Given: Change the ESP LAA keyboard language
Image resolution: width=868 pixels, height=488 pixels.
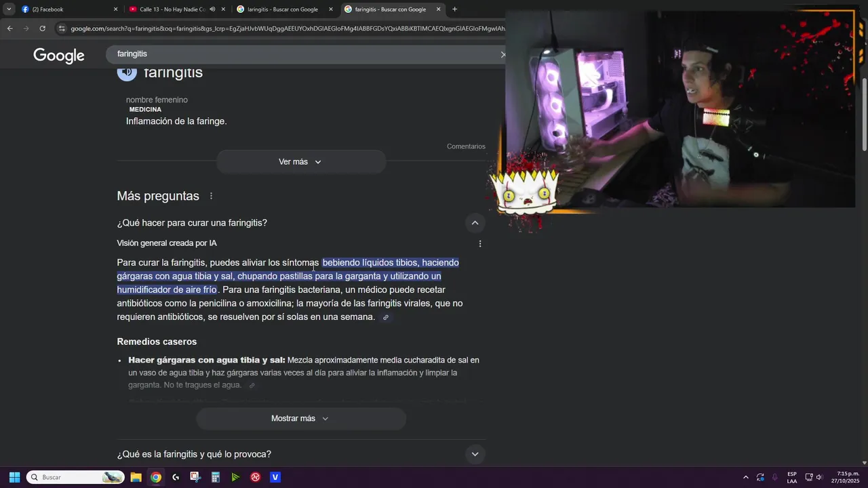Looking at the screenshot, I should pos(792,477).
